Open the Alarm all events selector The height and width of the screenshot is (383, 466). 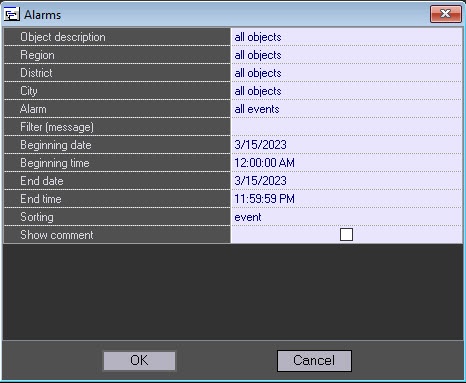point(346,109)
